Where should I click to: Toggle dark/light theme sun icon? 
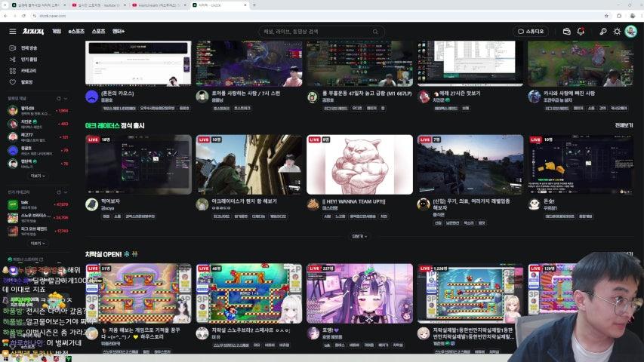click(x=617, y=32)
